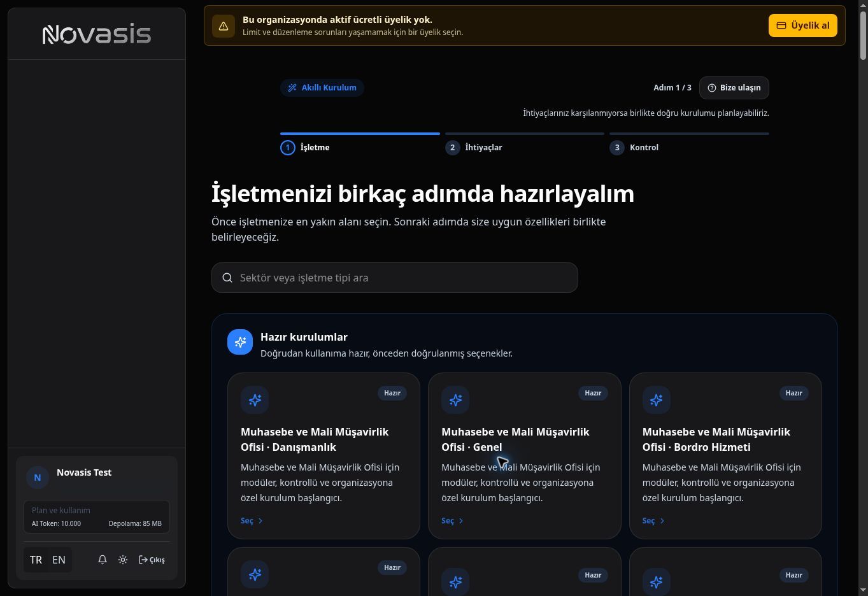Click Hazır badge on Genel card
Image resolution: width=868 pixels, height=596 pixels.
[593, 394]
